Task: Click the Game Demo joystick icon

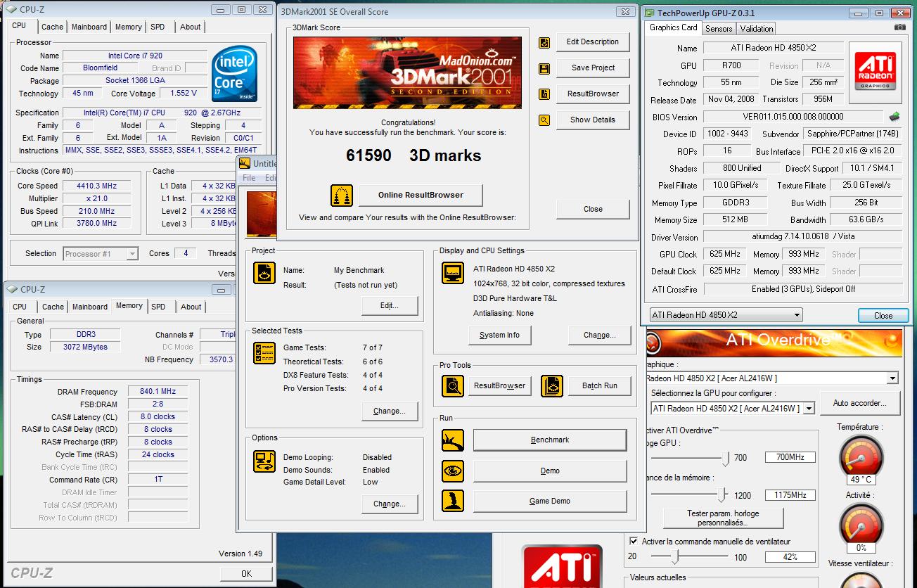Action: pos(453,501)
